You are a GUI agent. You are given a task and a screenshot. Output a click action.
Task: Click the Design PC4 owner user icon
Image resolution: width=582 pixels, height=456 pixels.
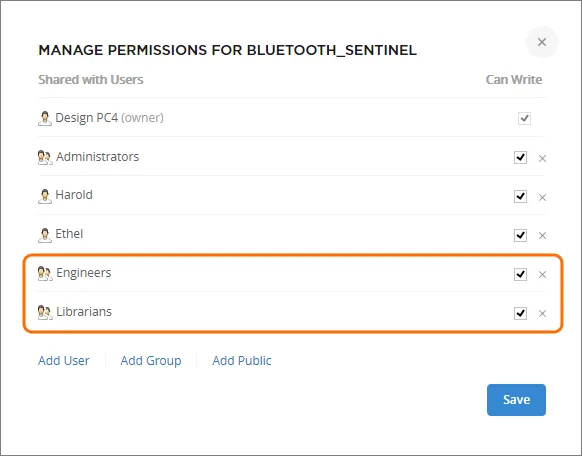(45, 119)
